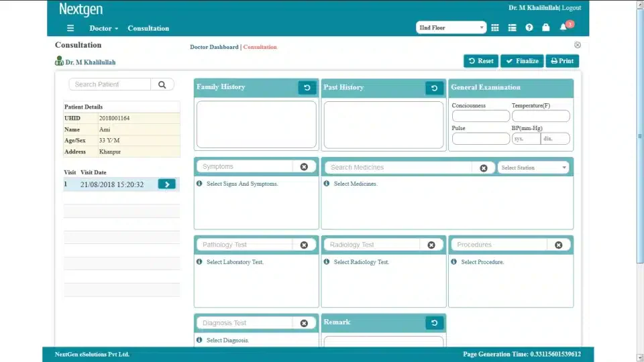Open the help question mark icon
The image size is (644, 362).
click(x=529, y=27)
